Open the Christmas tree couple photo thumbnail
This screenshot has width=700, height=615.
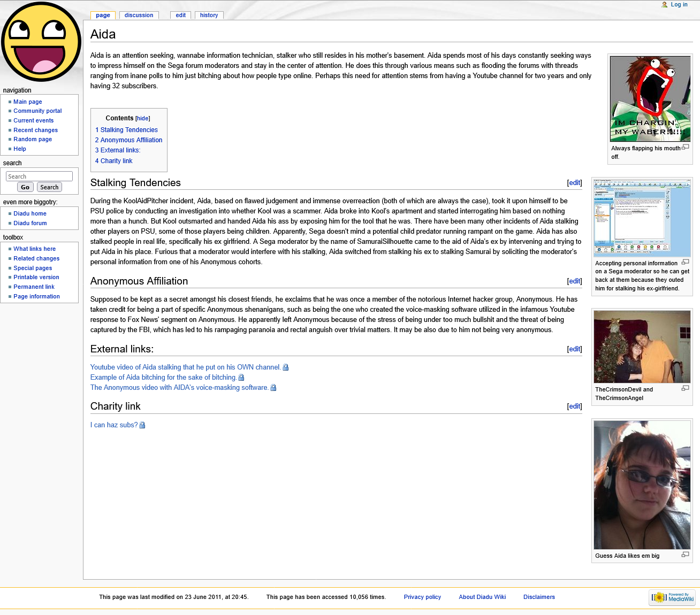[642, 347]
